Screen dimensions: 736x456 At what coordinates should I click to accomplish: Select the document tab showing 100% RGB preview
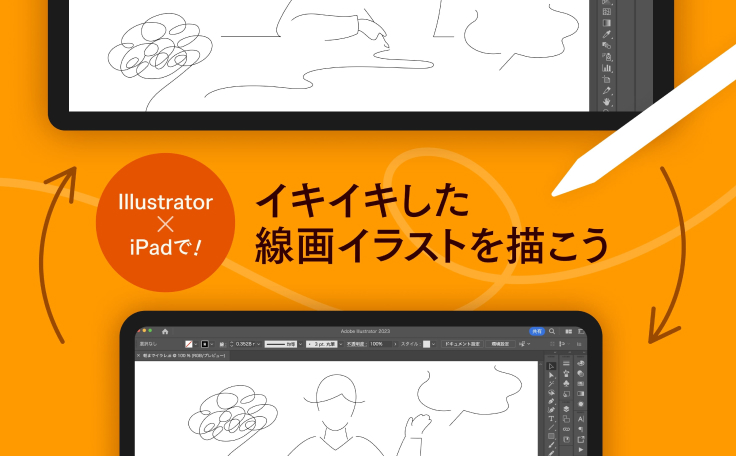coord(181,356)
